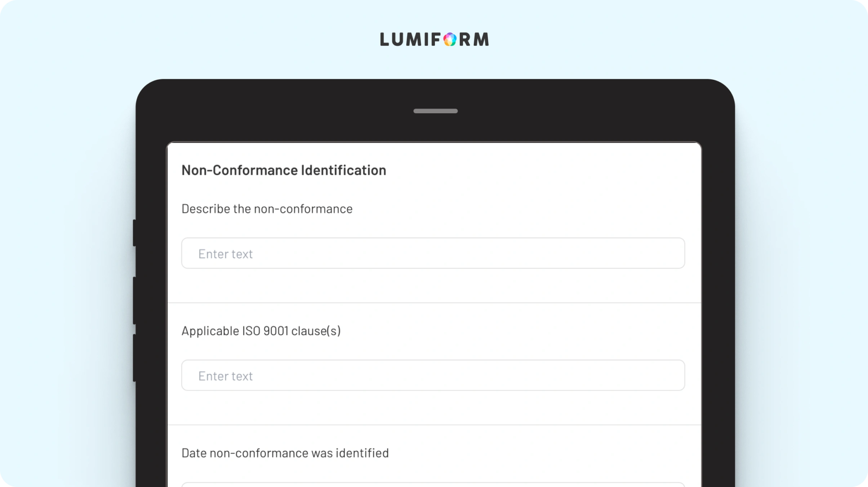
Task: Click the Describe the non-conformance label
Action: point(267,209)
